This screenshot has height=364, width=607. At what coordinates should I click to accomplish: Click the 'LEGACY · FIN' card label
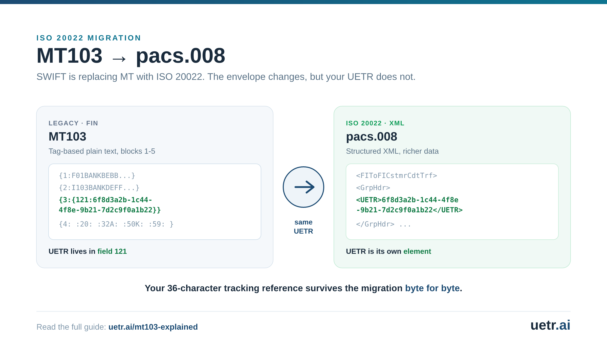pyautogui.click(x=73, y=123)
